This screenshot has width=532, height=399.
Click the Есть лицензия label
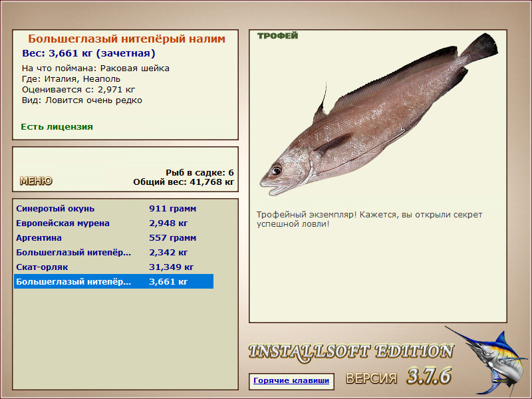click(57, 126)
